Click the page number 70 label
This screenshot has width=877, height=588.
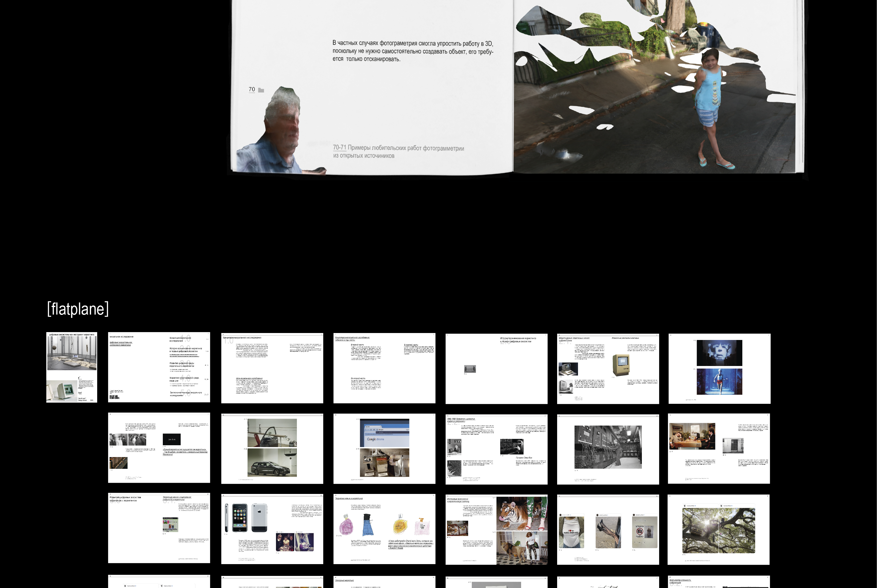point(252,89)
